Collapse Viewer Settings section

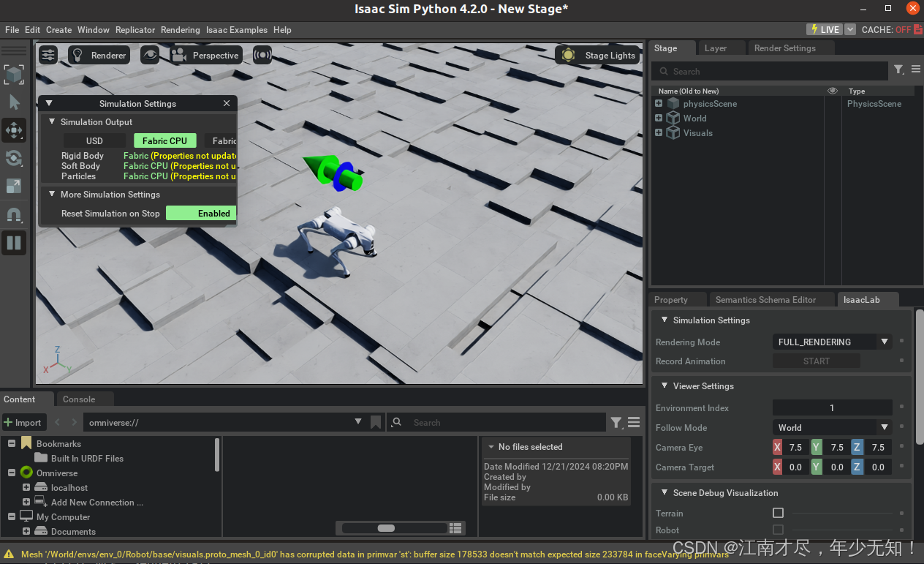[664, 386]
